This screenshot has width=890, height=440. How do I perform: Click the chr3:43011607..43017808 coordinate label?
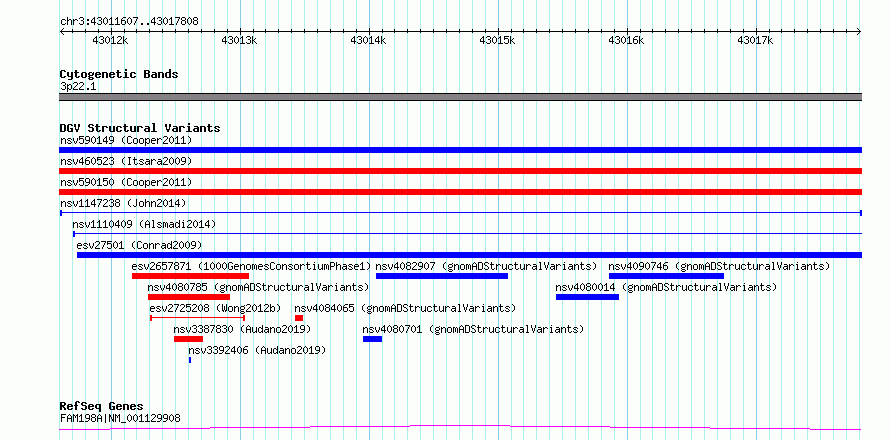(x=129, y=22)
